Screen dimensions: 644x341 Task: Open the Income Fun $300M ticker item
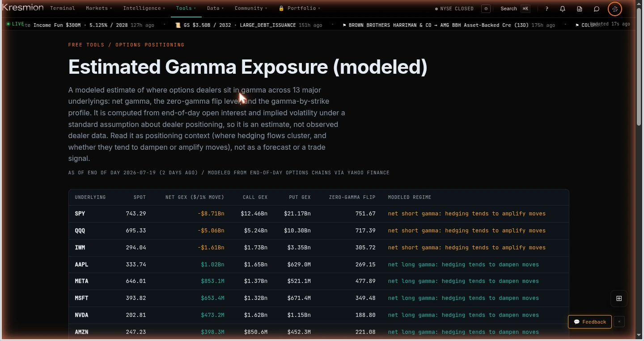(x=89, y=25)
